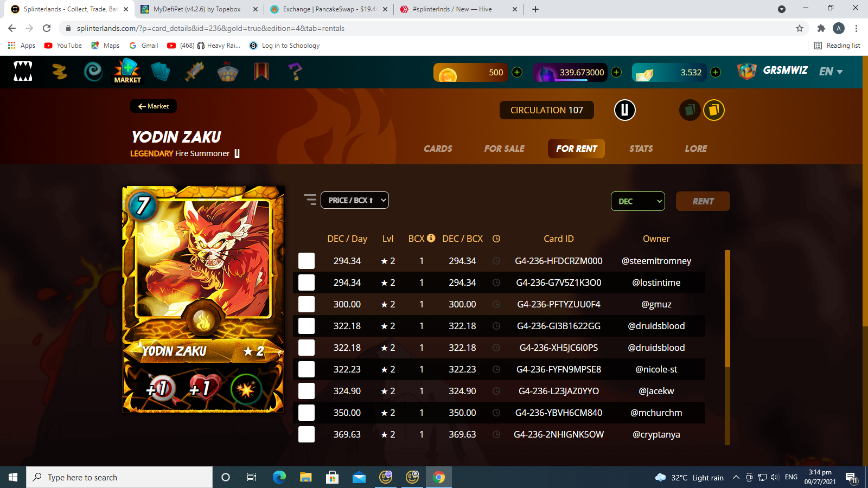Screen dimensions: 868x488
Task: Bookmark this page with star icon
Action: pos(799,28)
